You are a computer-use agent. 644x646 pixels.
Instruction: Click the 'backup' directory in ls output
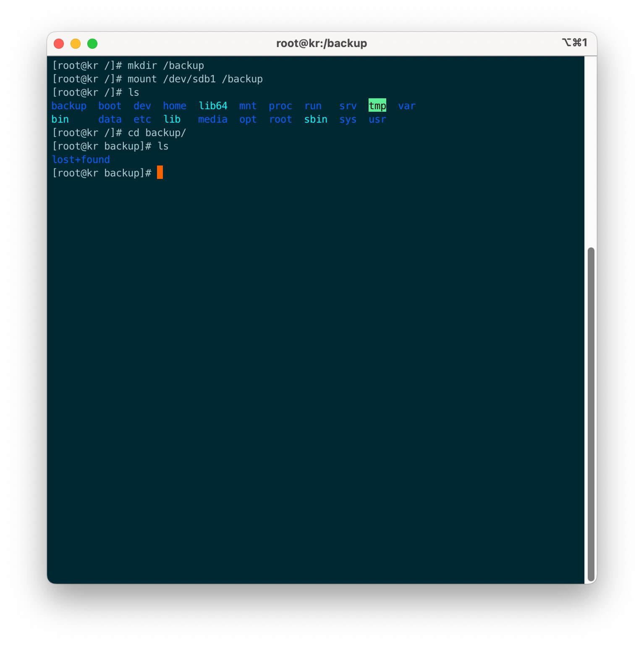tap(69, 106)
